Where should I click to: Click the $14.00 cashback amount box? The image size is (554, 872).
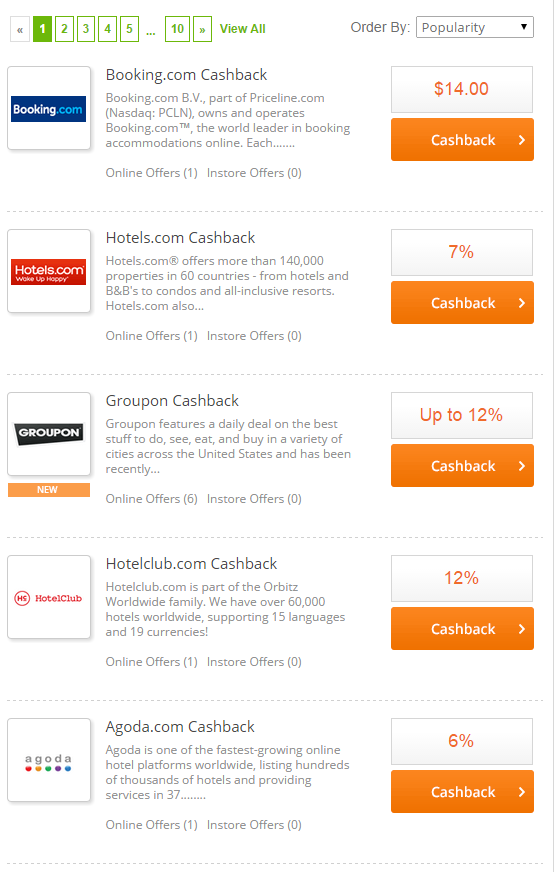(462, 90)
